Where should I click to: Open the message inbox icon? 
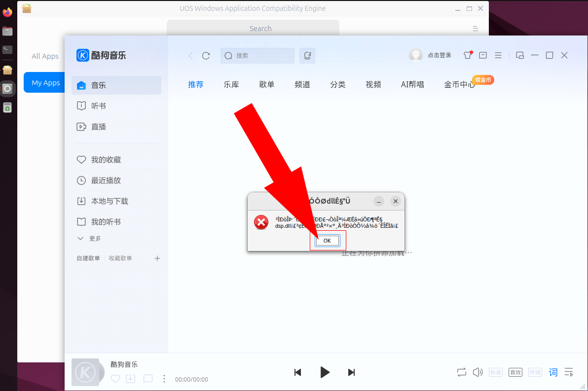click(x=483, y=55)
